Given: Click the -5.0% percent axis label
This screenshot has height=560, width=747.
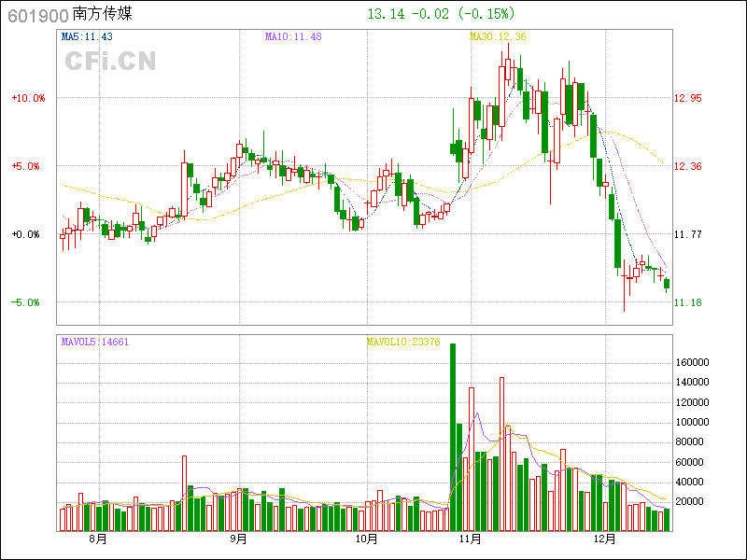Looking at the screenshot, I should click(x=28, y=302).
